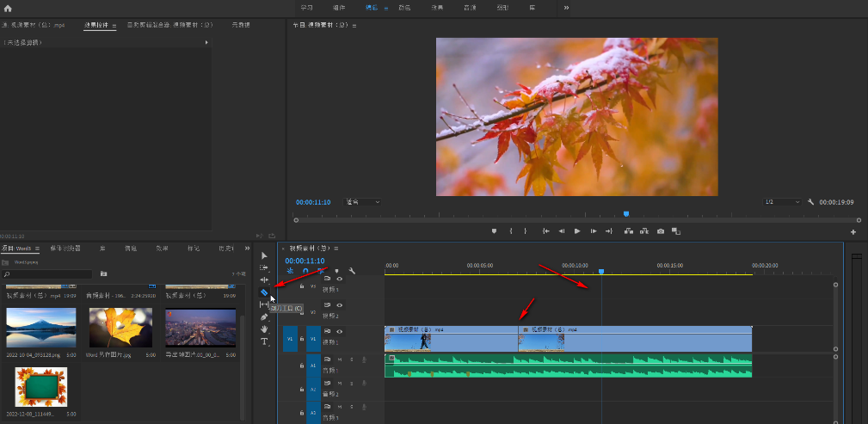868x424 pixels.
Task: Switch to the Effect Controls tab
Action: tap(95, 26)
